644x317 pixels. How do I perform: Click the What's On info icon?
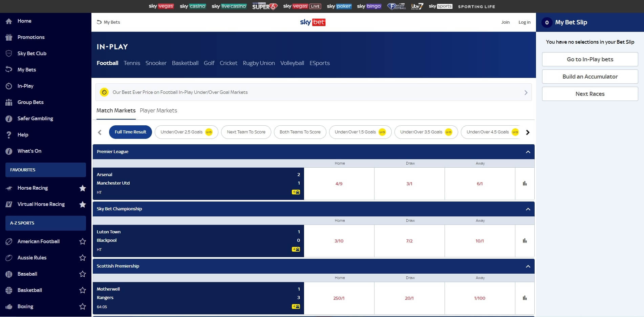pos(9,151)
